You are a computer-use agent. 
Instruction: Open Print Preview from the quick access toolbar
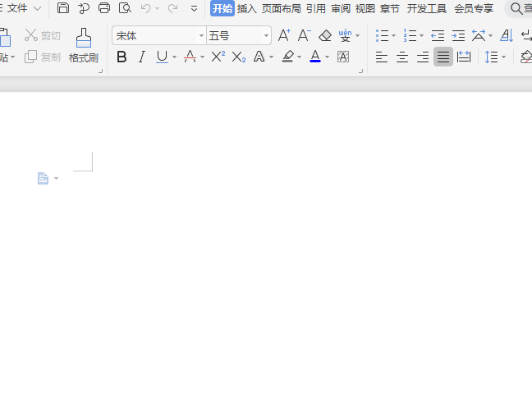point(125,8)
